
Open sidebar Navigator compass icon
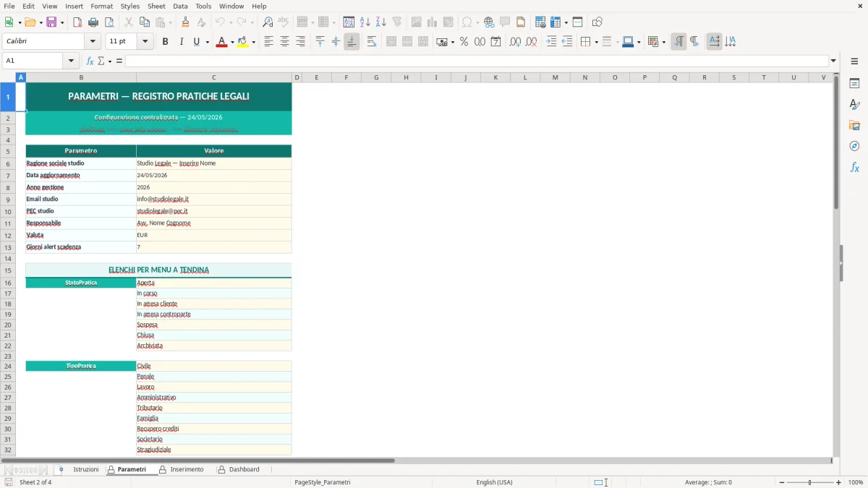(x=854, y=146)
